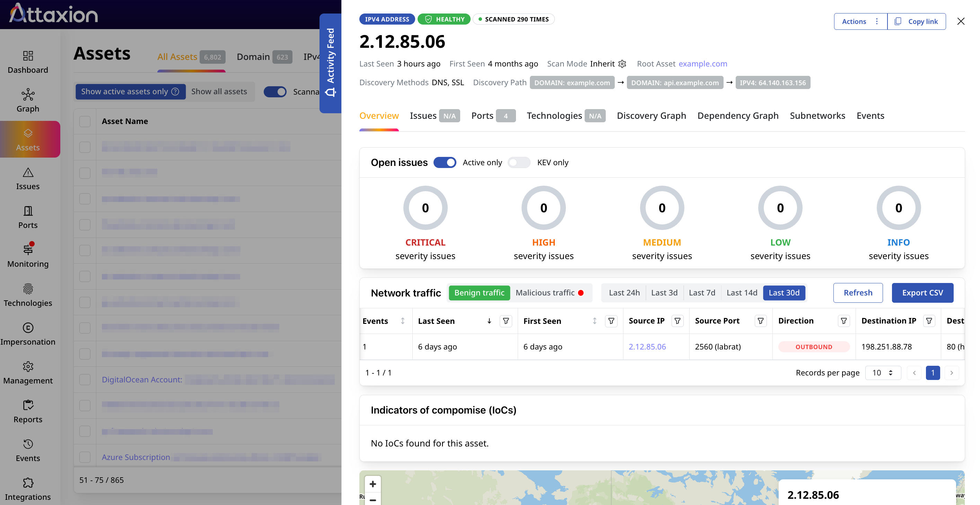
Task: Zoom in on the map
Action: [x=373, y=484]
